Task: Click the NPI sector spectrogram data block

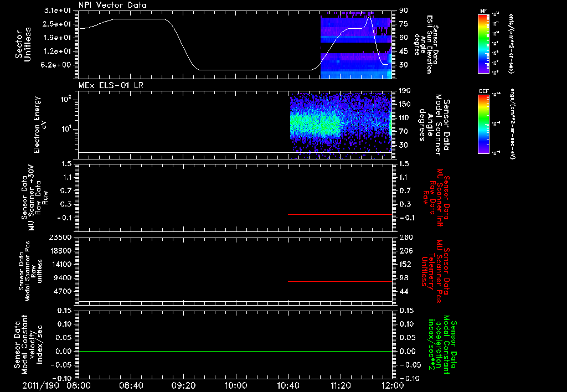Action: click(356, 45)
